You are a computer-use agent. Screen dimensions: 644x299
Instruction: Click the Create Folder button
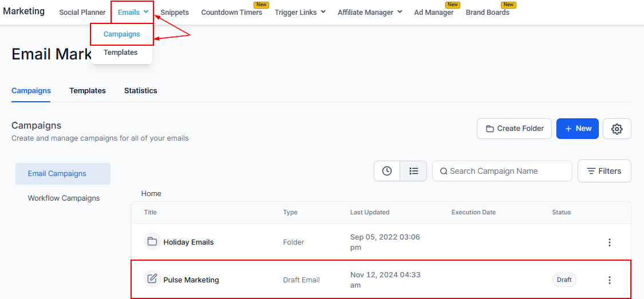(x=514, y=129)
